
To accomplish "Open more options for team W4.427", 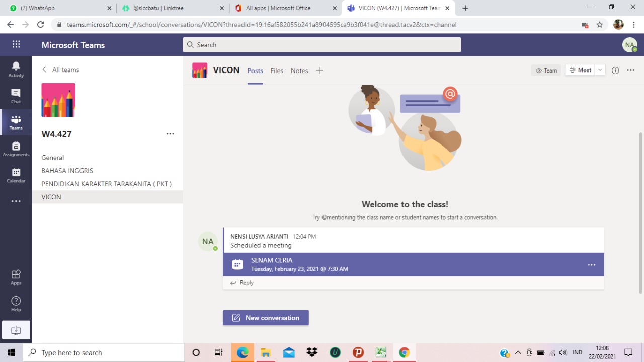I will pyautogui.click(x=170, y=134).
